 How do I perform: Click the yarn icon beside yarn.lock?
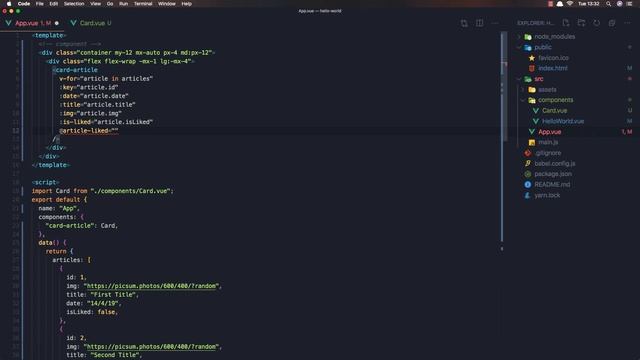pyautogui.click(x=528, y=195)
